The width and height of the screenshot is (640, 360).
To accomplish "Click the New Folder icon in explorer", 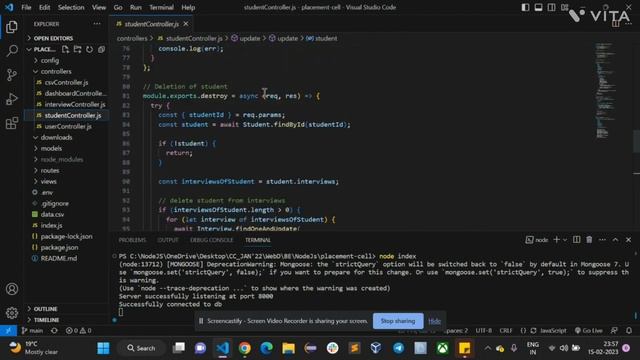I will pos(77,49).
